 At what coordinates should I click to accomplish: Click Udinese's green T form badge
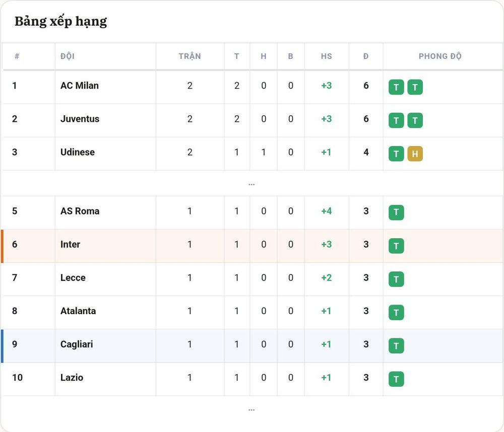(396, 154)
